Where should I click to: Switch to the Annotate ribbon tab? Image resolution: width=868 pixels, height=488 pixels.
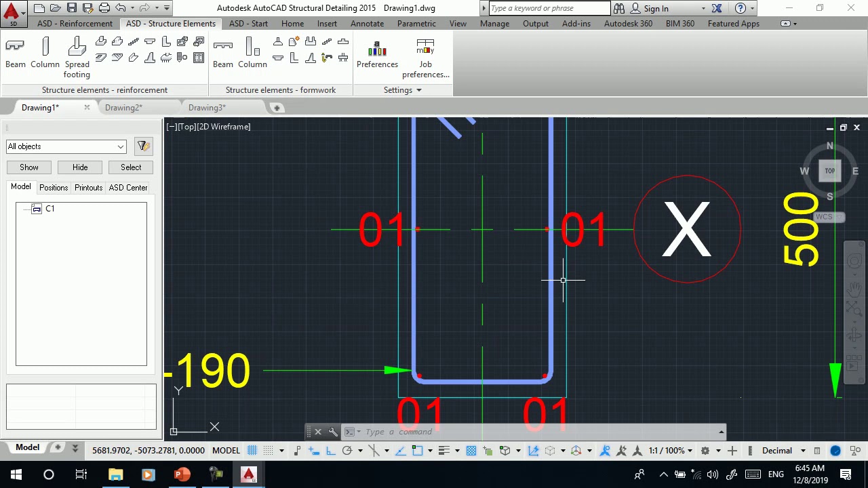367,23
